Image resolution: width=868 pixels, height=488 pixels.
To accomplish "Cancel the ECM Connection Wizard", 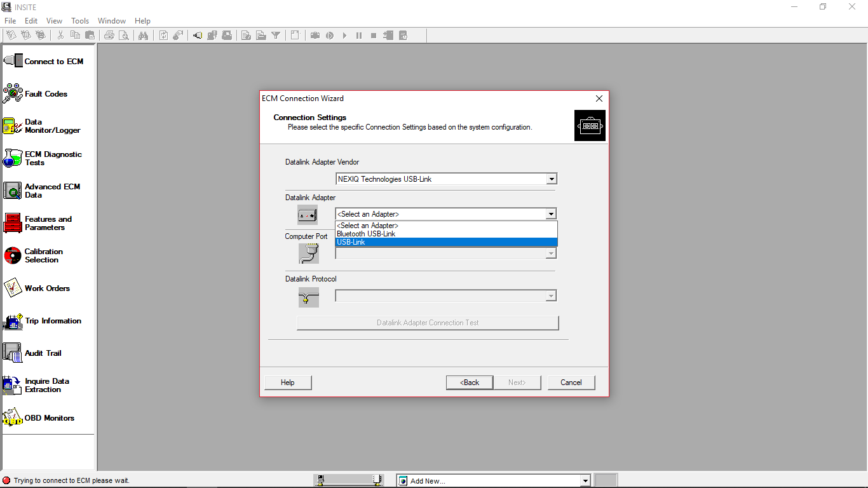I will [x=571, y=383].
